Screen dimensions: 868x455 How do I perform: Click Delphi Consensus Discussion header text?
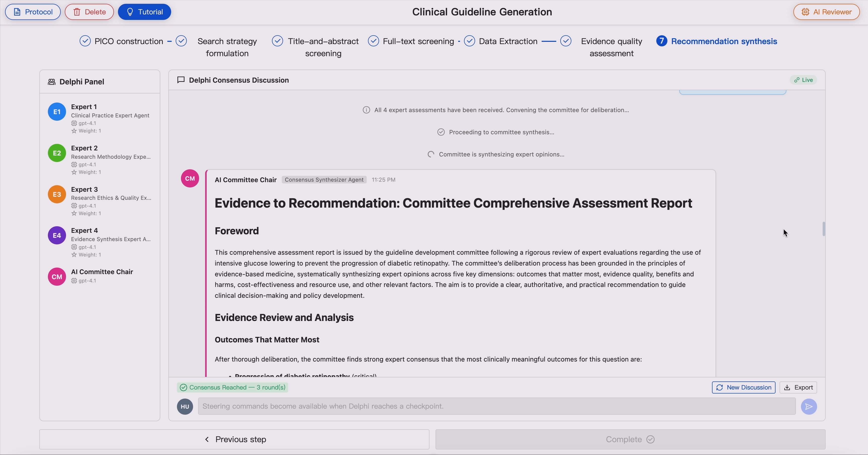click(239, 80)
